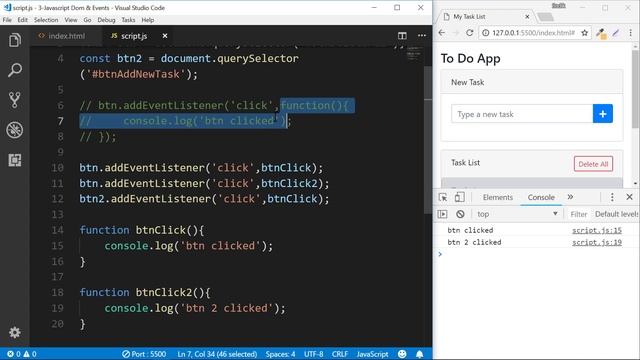Click the Live Server Port 5500 status
This screenshot has height=360, width=640.
(144, 354)
